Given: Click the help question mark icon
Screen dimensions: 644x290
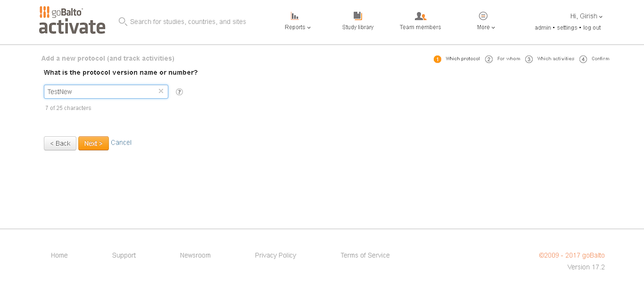Looking at the screenshot, I should point(179,92).
